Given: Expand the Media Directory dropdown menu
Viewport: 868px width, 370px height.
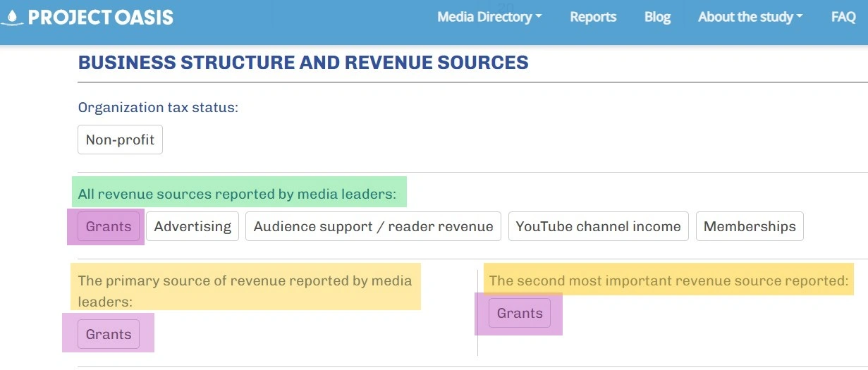Looking at the screenshot, I should coord(489,17).
